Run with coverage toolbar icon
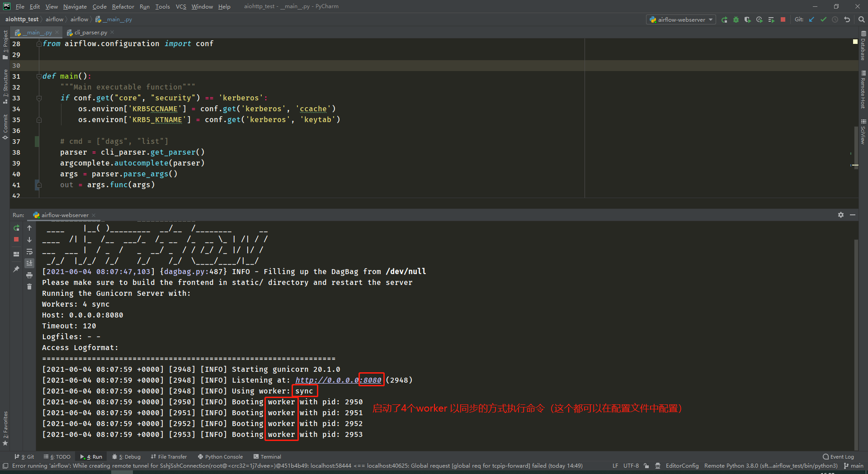The image size is (868, 474). 748,19
